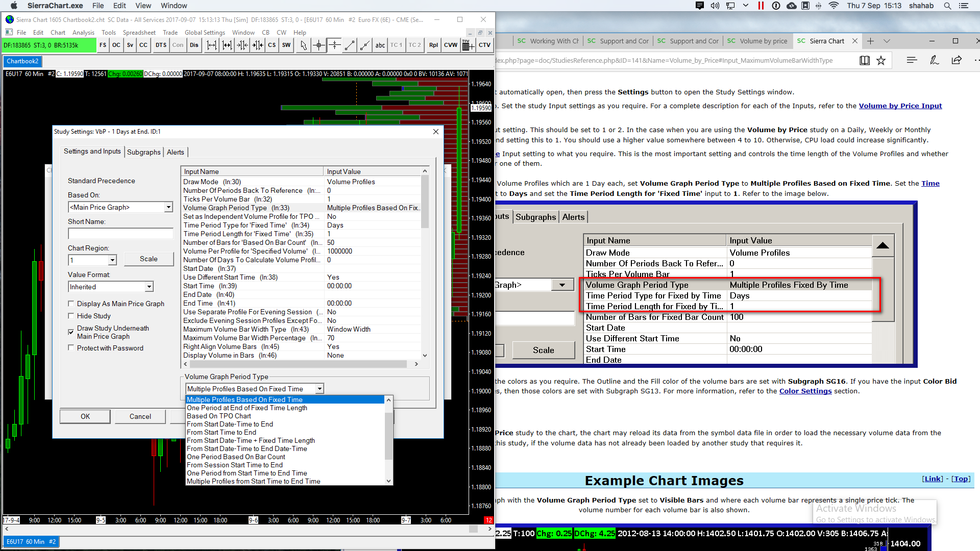Screen dimensions: 980x551
Task: Switch to the Volume by price browser tab
Action: coord(758,41)
